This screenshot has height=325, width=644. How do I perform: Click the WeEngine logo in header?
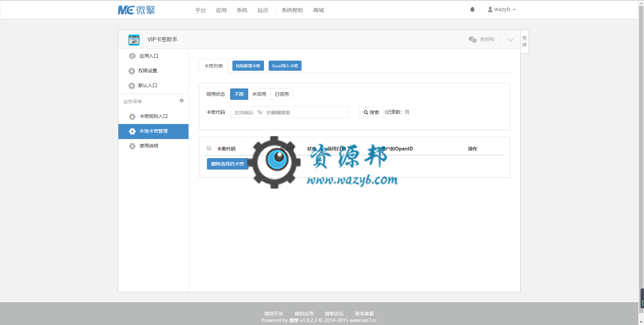coord(137,10)
